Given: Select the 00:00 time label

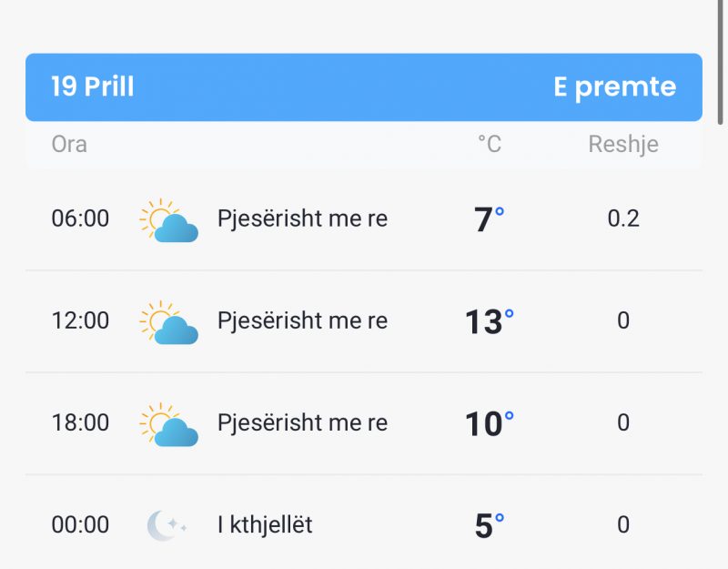Looking at the screenshot, I should pyautogui.click(x=80, y=525).
